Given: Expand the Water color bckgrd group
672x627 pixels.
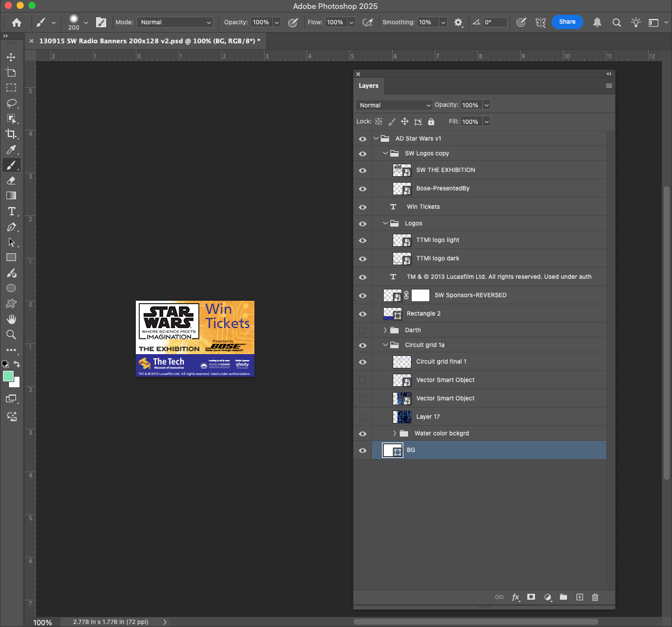Looking at the screenshot, I should (394, 433).
